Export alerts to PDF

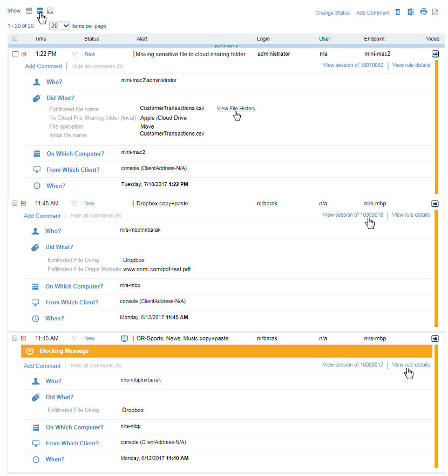tap(436, 12)
